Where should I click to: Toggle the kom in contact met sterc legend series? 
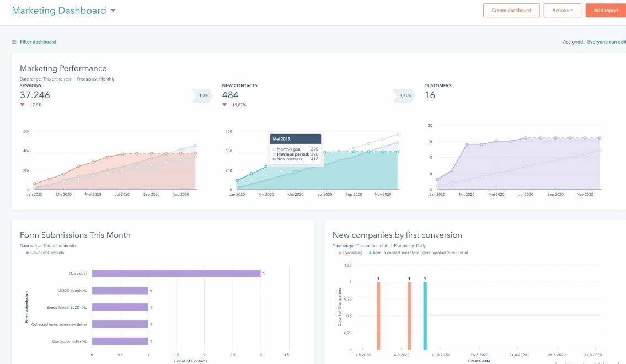click(x=418, y=253)
